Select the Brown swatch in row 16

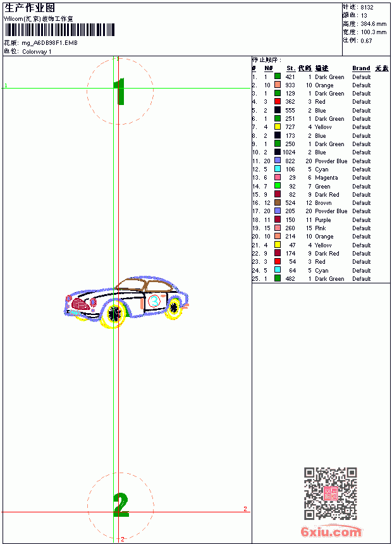click(278, 202)
